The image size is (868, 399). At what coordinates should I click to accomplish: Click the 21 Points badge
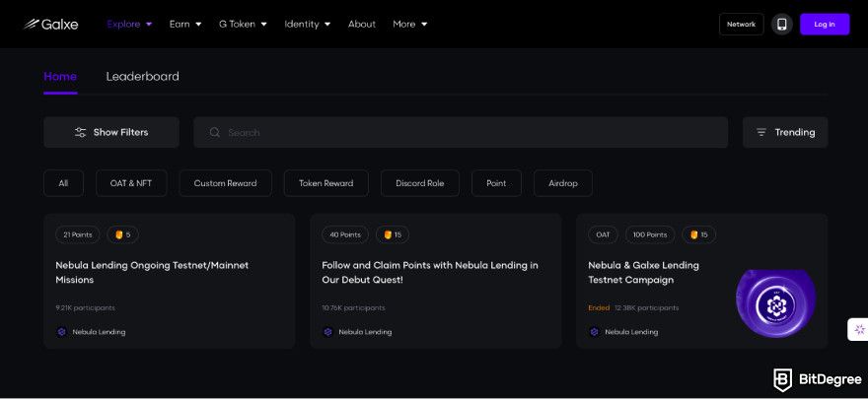tap(78, 234)
